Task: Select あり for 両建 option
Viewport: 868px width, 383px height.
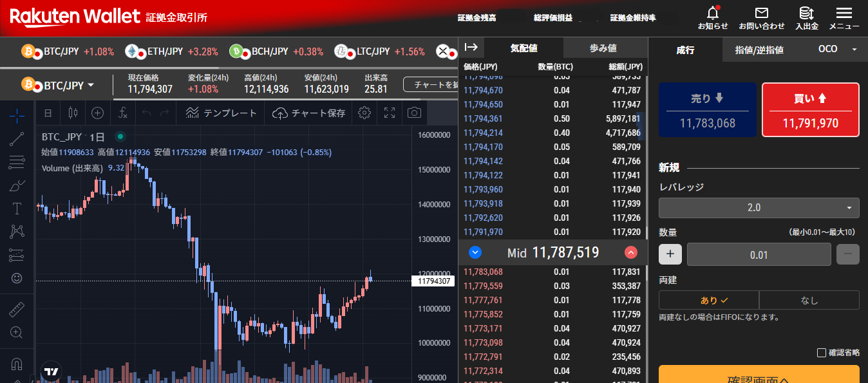Action: tap(708, 300)
